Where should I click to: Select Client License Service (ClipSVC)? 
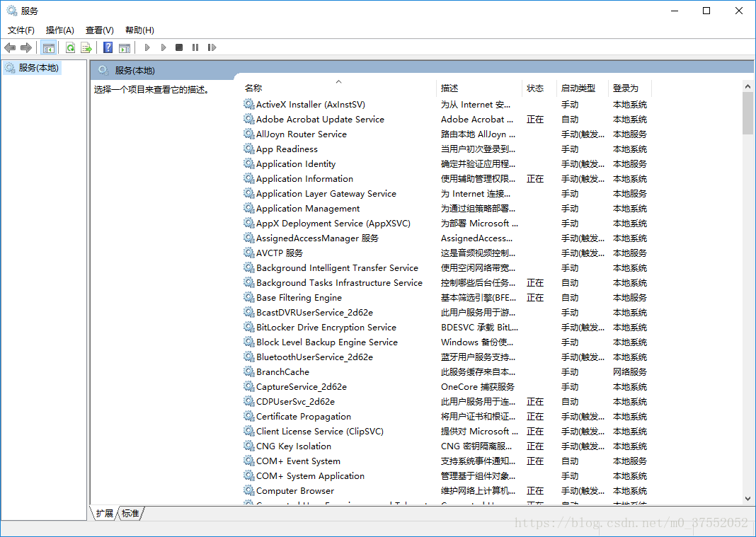pyautogui.click(x=320, y=431)
